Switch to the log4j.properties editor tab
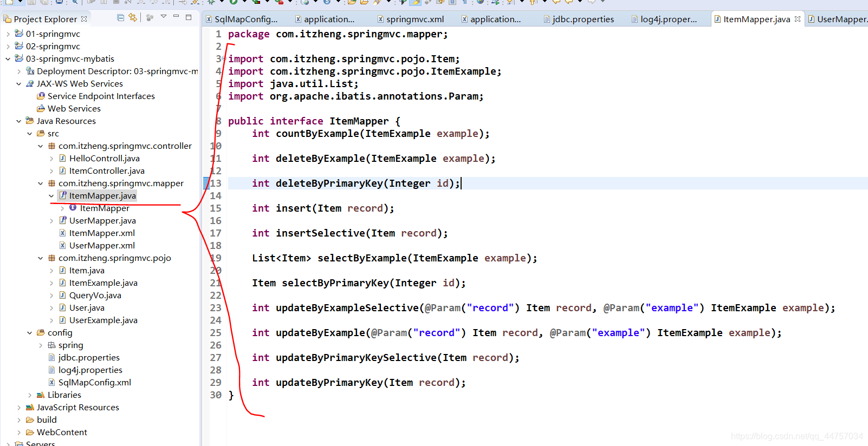This screenshot has width=868, height=446. [x=664, y=19]
